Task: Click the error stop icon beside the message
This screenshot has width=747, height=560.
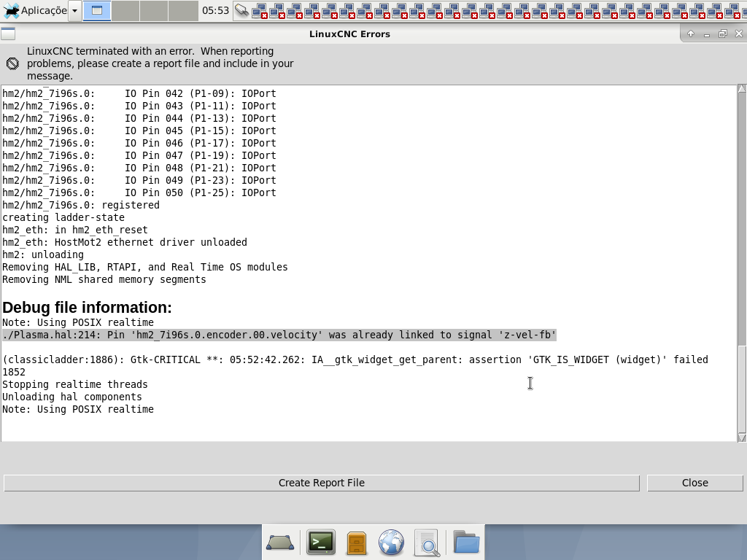Action: click(x=12, y=63)
